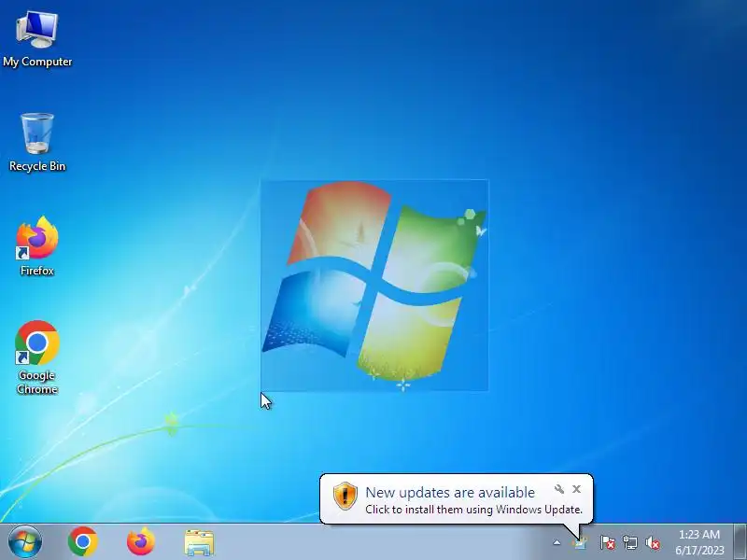747x560 pixels.
Task: Open the clock showing 1:23 AM
Action: click(x=699, y=542)
